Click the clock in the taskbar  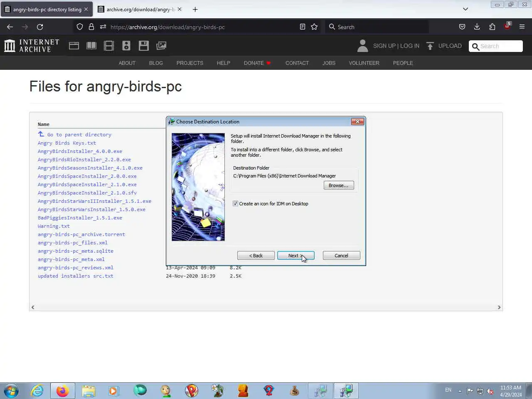pos(511,391)
